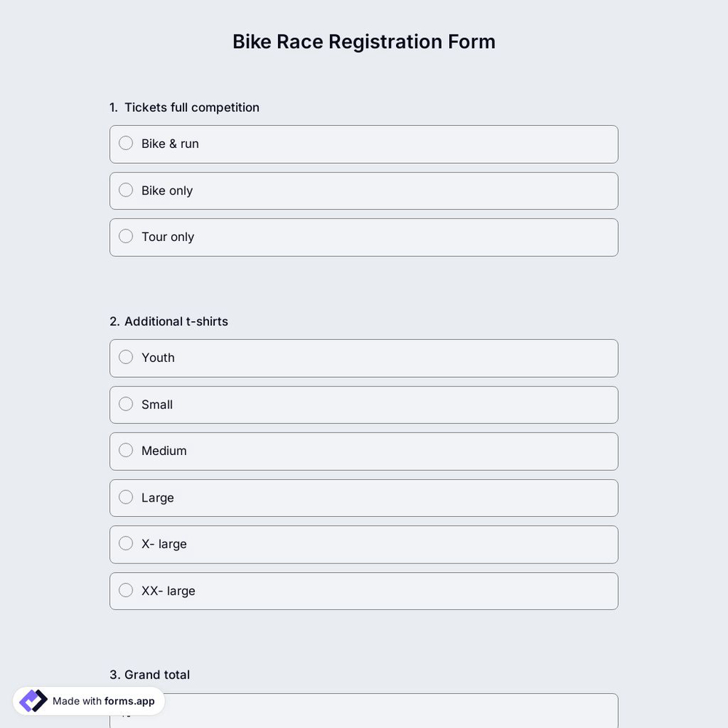Click the "Bike Race Registration Form" title

[x=364, y=40]
